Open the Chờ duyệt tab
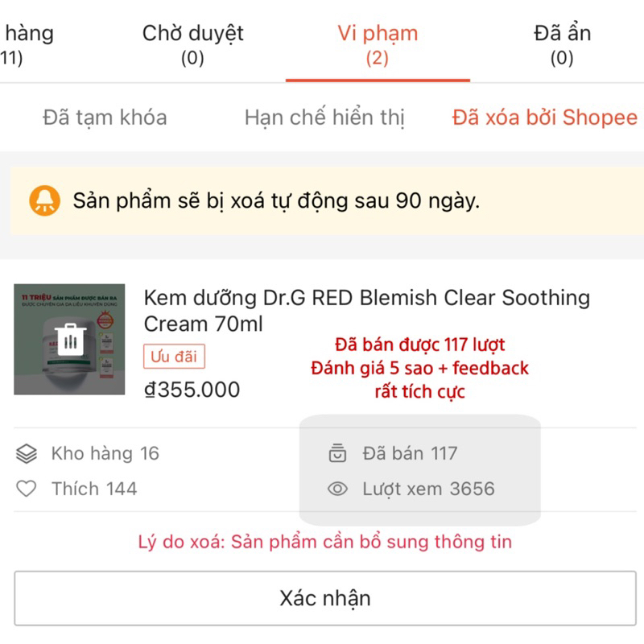Screen dimensions: 644x644 (x=192, y=44)
